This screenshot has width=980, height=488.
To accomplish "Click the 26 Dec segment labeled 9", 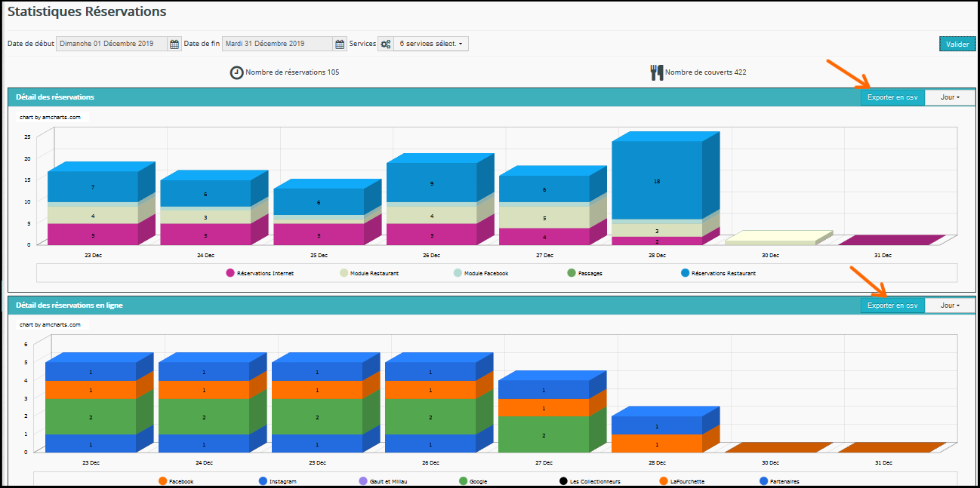I will coord(431,183).
